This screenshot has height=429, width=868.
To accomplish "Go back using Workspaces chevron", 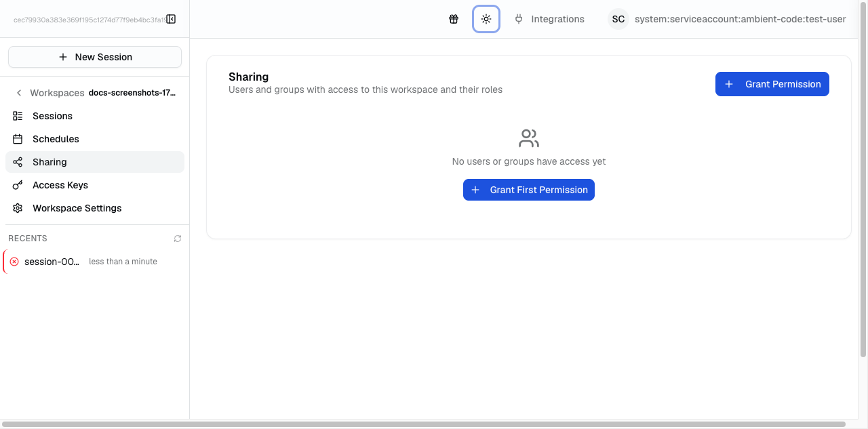I will [x=19, y=93].
